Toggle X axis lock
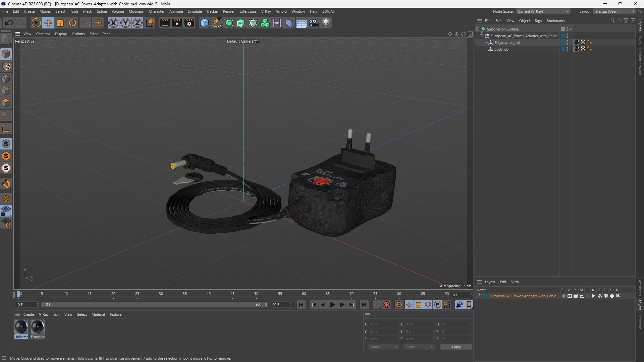Viewport: 644px width, 362px height. pos(113,23)
